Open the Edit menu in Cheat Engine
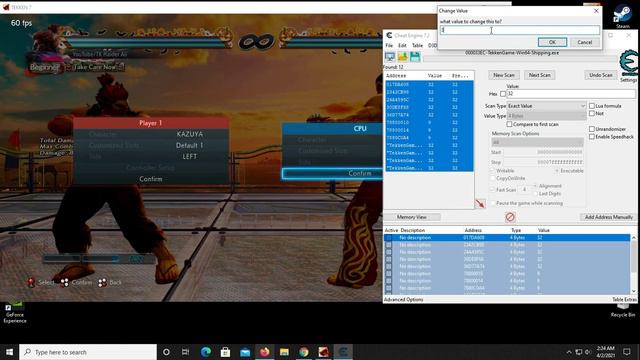This screenshot has height=360, width=640. pos(402,45)
